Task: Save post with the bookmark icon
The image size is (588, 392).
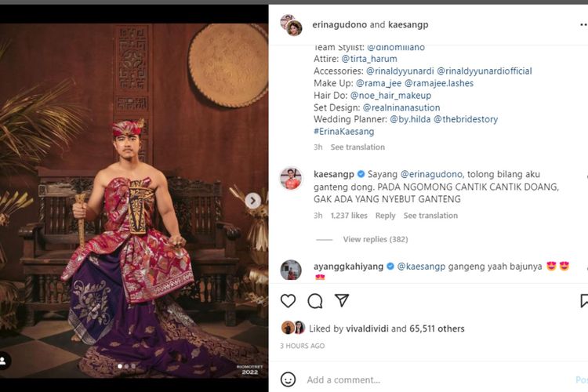Action: pos(584,301)
